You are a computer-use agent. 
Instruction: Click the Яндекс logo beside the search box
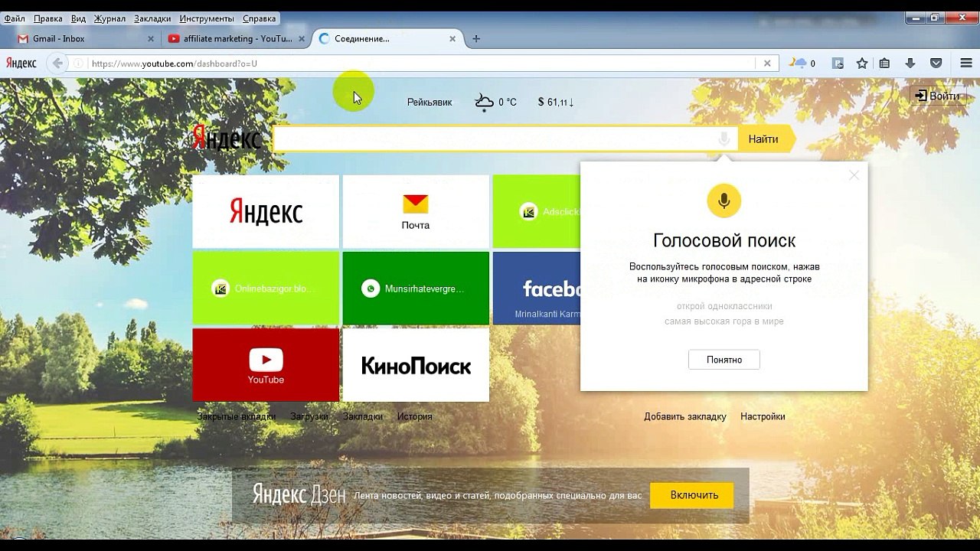coord(227,139)
